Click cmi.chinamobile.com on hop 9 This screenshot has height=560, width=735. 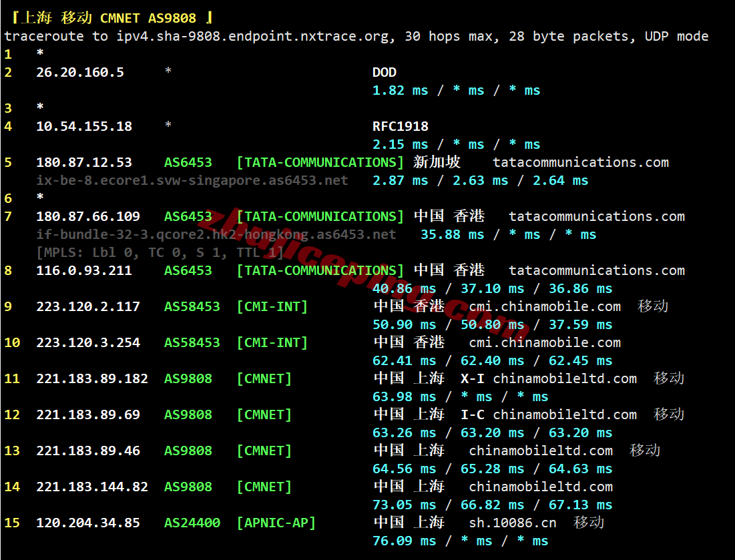545,306
